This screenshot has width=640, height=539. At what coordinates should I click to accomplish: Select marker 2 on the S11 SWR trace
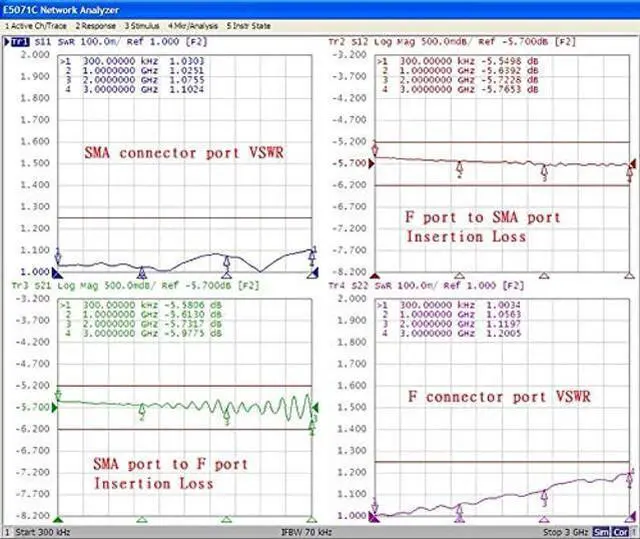click(x=142, y=272)
